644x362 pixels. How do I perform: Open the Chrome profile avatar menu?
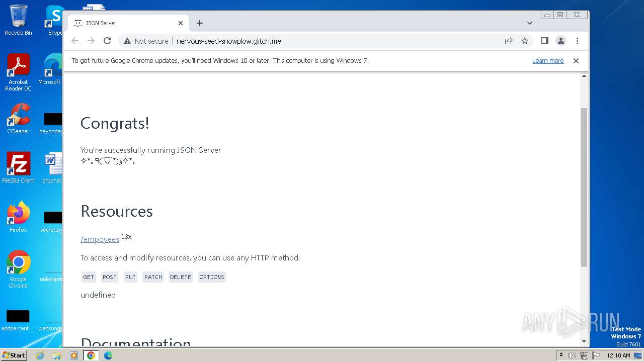[x=561, y=41]
